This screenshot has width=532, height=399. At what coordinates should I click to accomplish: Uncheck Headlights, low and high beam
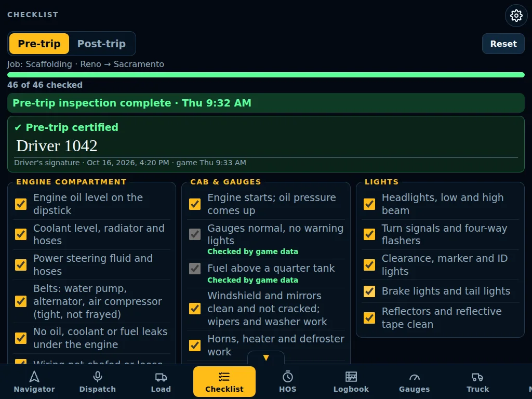pyautogui.click(x=369, y=204)
